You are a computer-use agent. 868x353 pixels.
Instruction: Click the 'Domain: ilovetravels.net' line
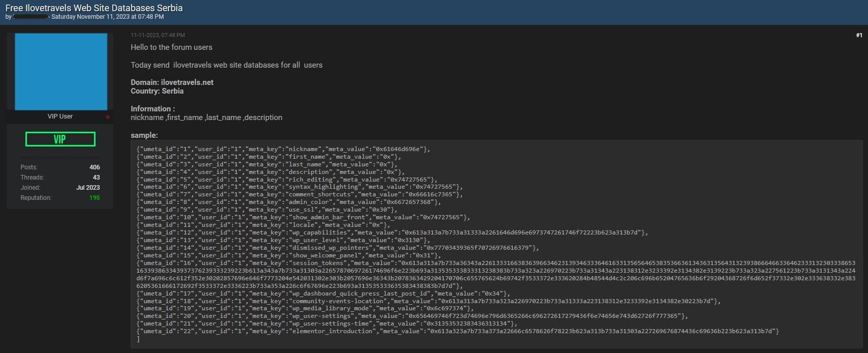[x=172, y=82]
